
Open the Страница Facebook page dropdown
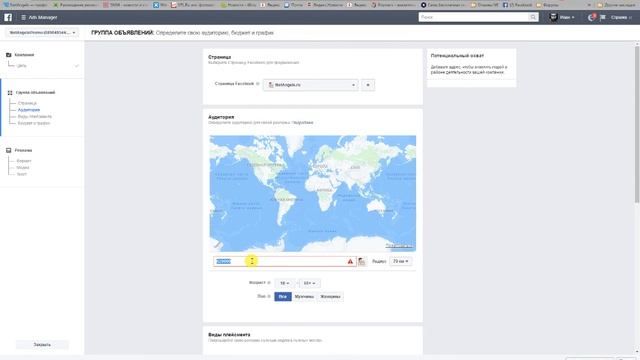311,85
